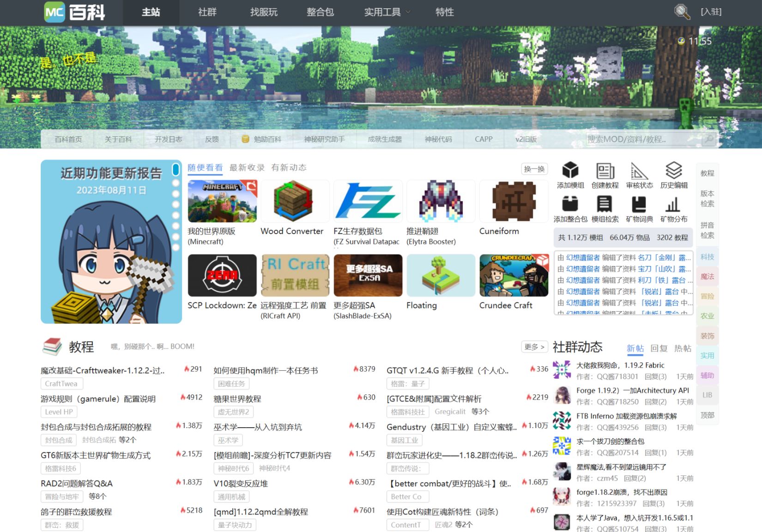Click avatar beside FTB Inferno post
The height and width of the screenshot is (532, 762).
tap(562, 421)
